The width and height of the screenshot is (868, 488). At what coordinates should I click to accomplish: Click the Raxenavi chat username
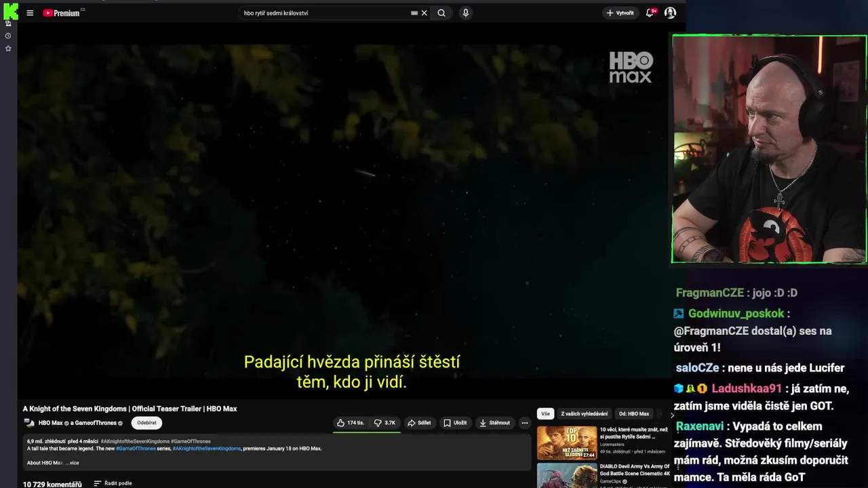[700, 426]
